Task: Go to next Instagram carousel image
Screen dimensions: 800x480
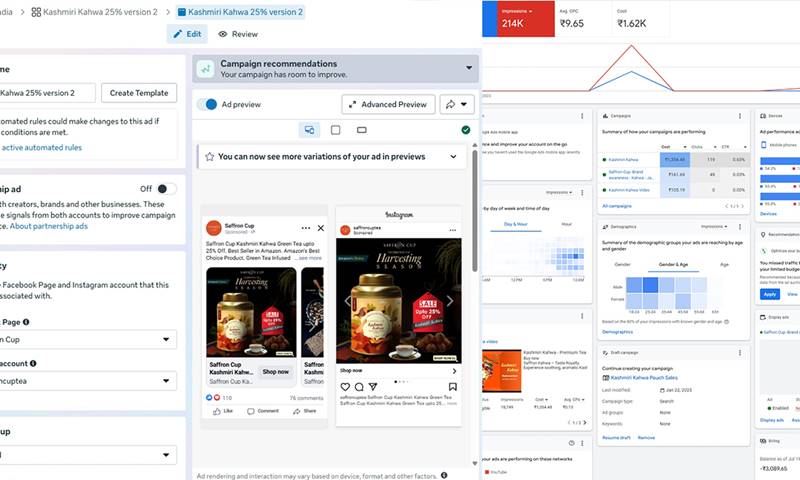Action: [450, 300]
